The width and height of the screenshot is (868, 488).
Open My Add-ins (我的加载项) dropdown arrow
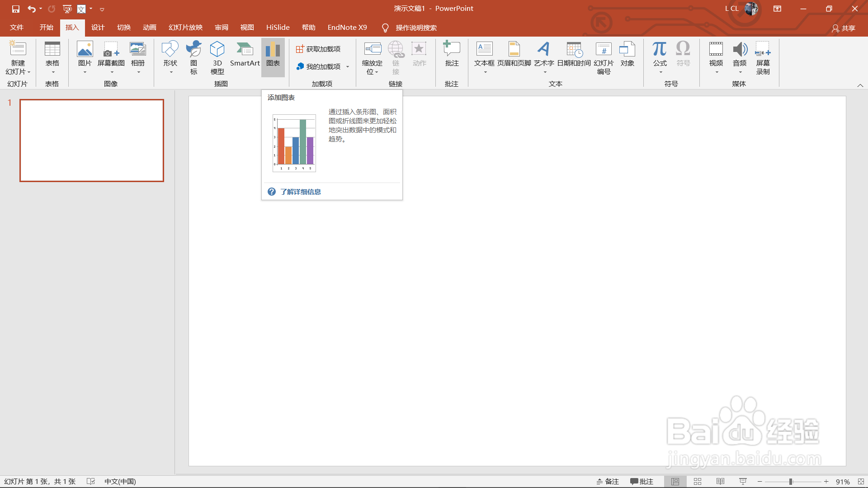(x=348, y=67)
